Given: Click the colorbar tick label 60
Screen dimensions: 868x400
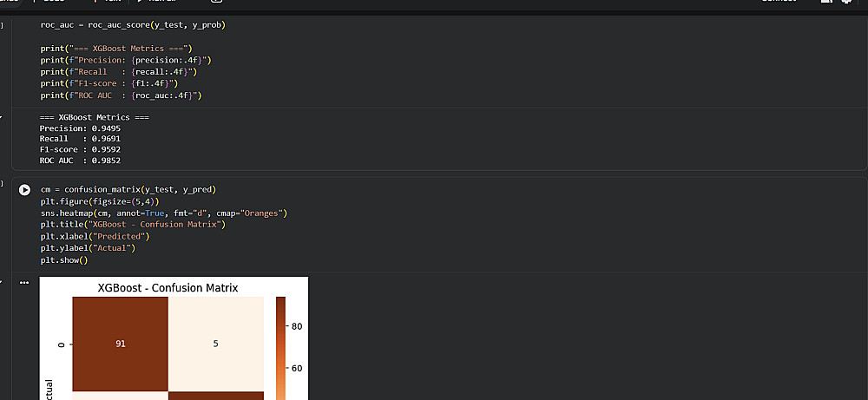Looking at the screenshot, I should (x=297, y=369).
